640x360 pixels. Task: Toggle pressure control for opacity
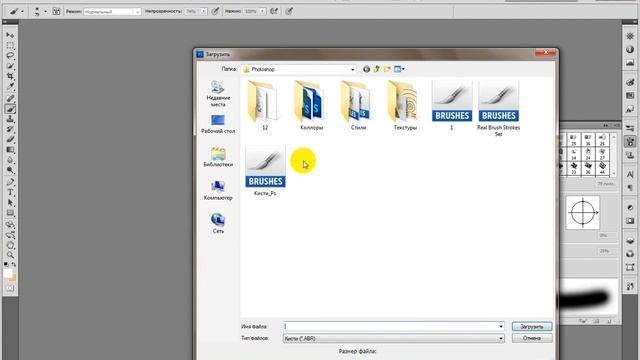pos(215,11)
